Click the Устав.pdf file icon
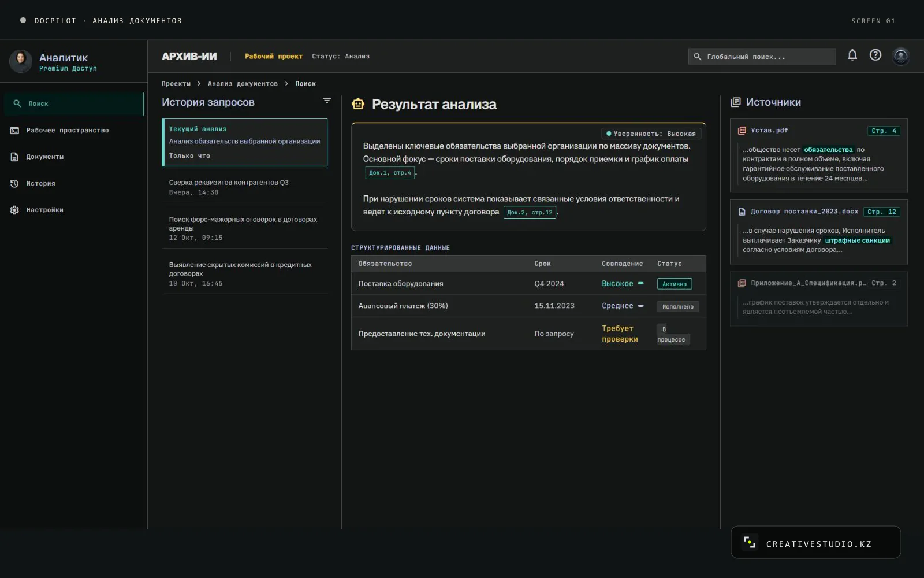Image resolution: width=924 pixels, height=578 pixels. pos(742,131)
